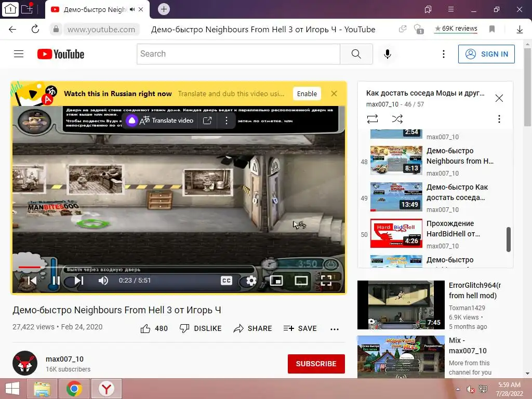Enable Russian translation dubbing
532x399 pixels.
pos(307,94)
